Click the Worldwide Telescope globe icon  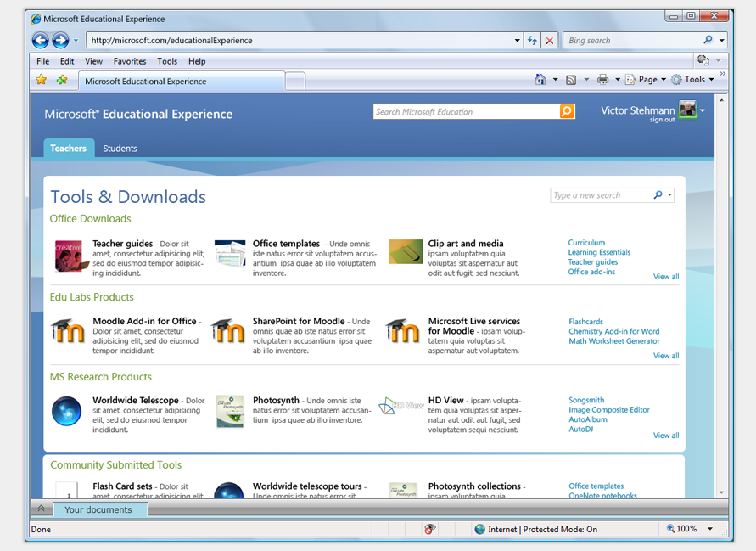coord(66,411)
